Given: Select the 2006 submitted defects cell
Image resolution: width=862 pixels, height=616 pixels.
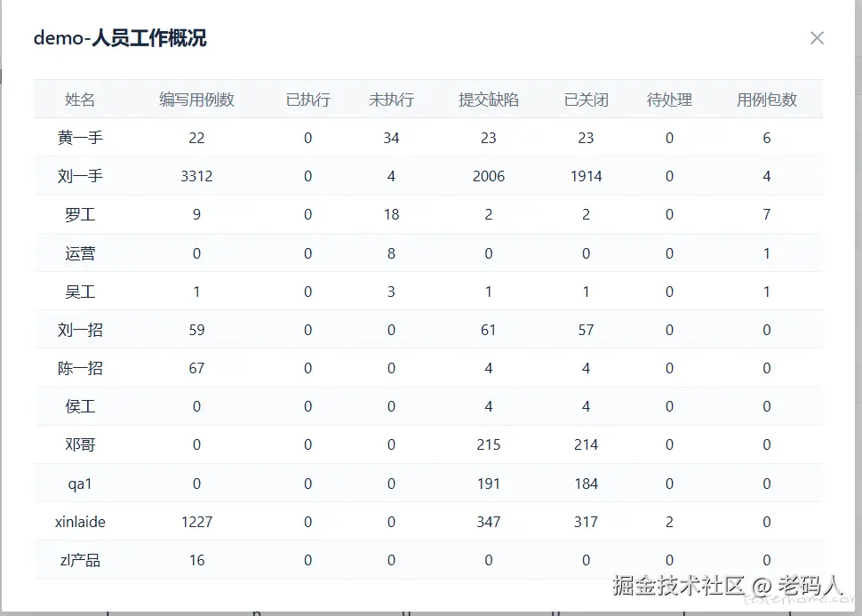Looking at the screenshot, I should (x=488, y=176).
